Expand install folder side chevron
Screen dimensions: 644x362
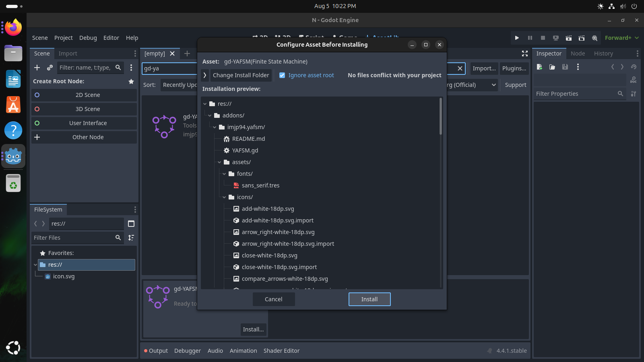tap(204, 75)
